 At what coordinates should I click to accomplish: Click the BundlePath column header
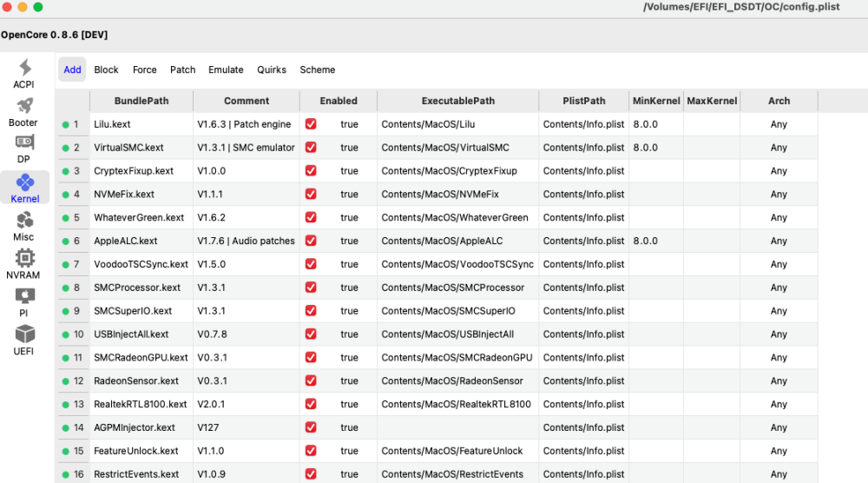click(141, 101)
